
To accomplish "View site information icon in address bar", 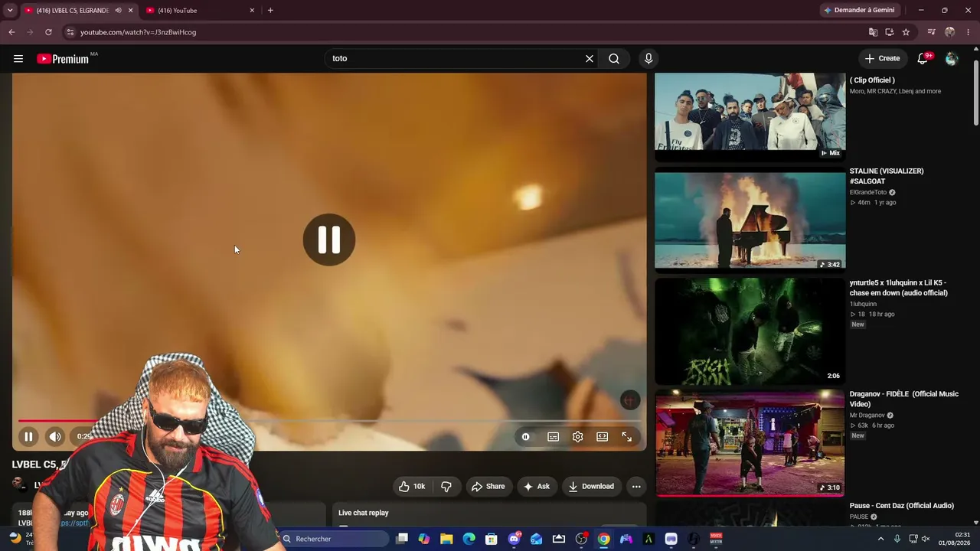I will (x=70, y=32).
